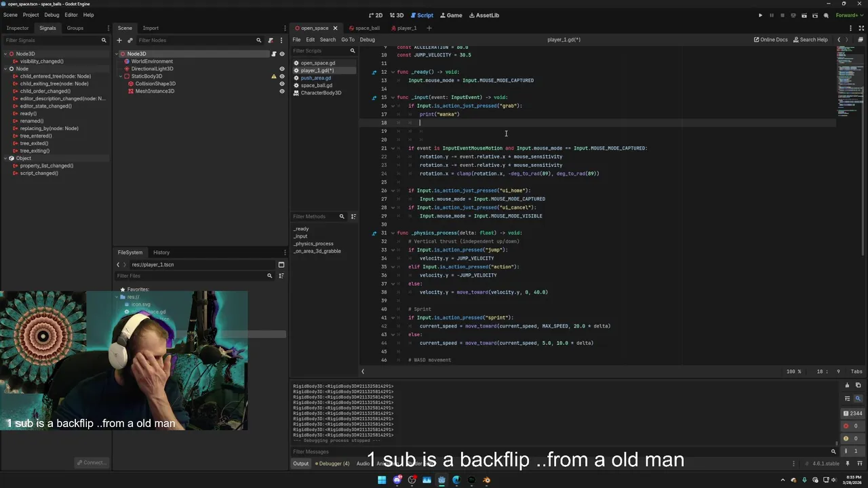Click the 4.6.1.stable version label
868x488 pixels.
827,464
